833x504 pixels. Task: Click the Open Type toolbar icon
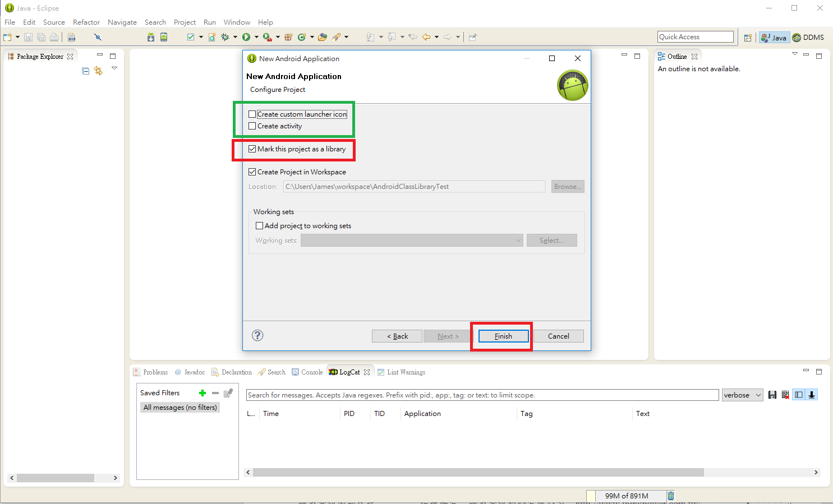(x=323, y=37)
